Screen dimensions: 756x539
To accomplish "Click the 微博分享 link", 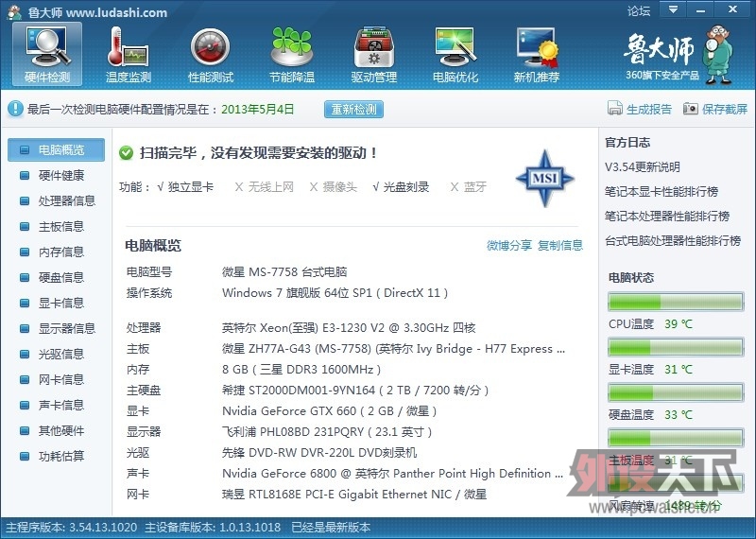I will (509, 246).
